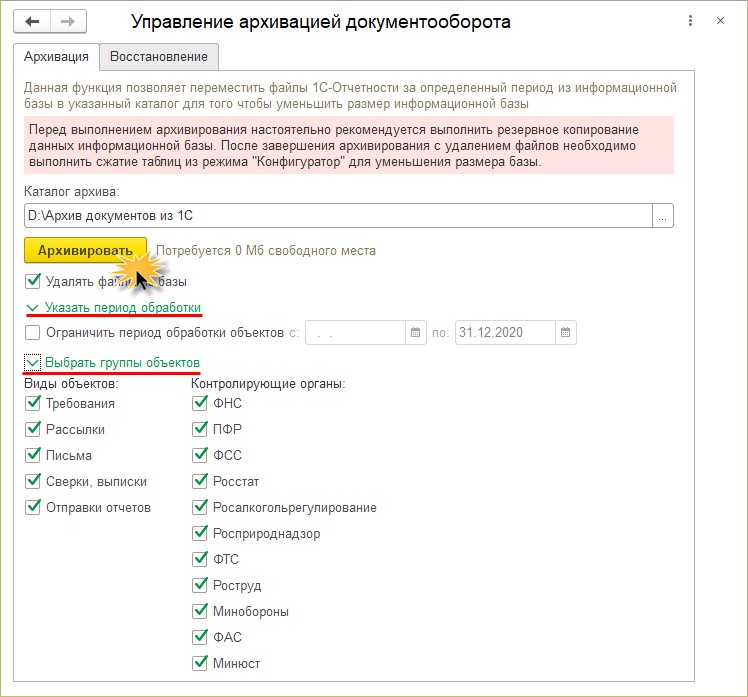Uncheck the ФНС checkbox
This screenshot has width=748, height=697.
199,404
